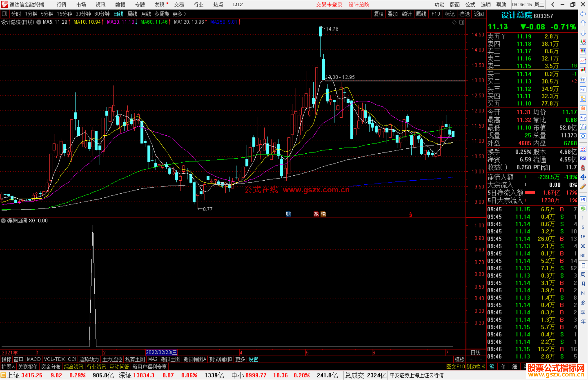
Task: Select the 周线 timeframe tab
Action: (x=132, y=14)
